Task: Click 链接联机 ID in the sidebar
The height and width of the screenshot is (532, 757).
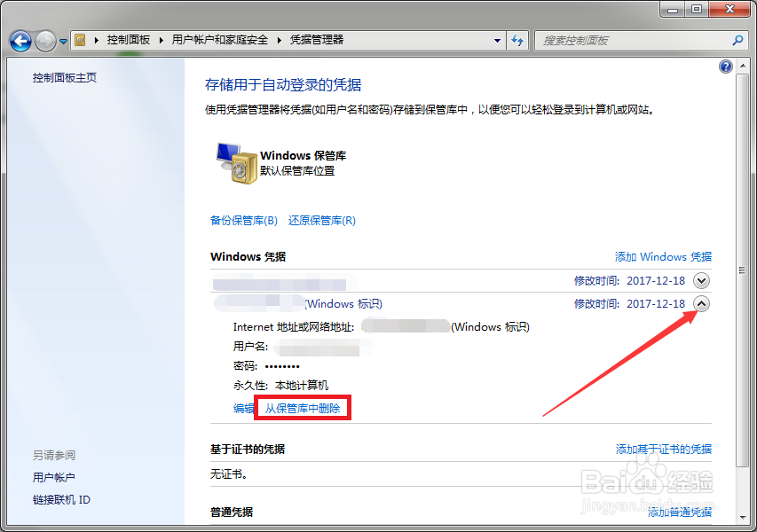Action: [x=59, y=499]
